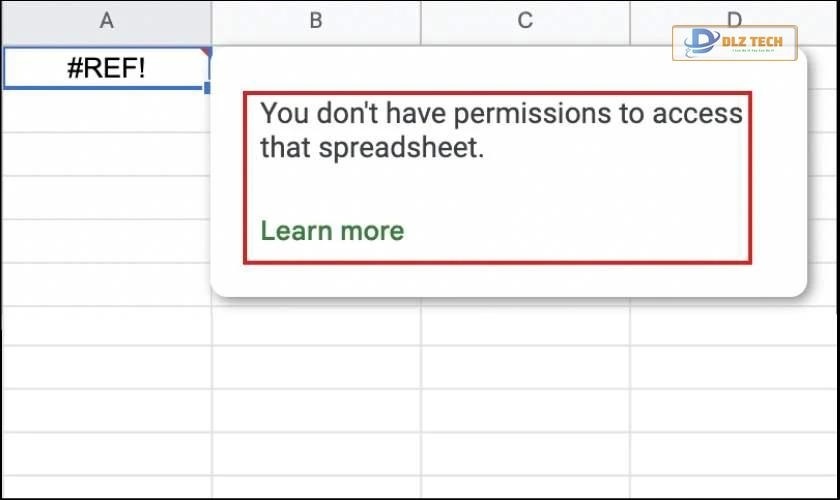Click the divider between column A and B headers

point(211,20)
